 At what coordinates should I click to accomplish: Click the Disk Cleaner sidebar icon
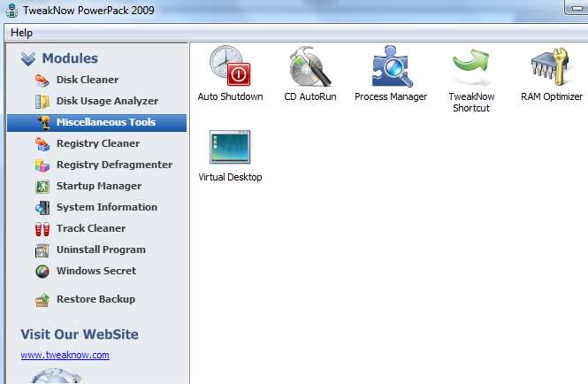tap(42, 80)
